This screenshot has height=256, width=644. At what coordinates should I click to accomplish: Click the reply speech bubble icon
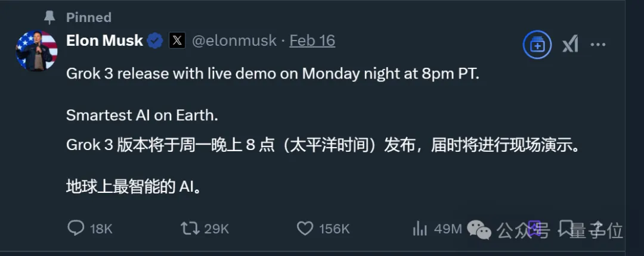point(76,227)
